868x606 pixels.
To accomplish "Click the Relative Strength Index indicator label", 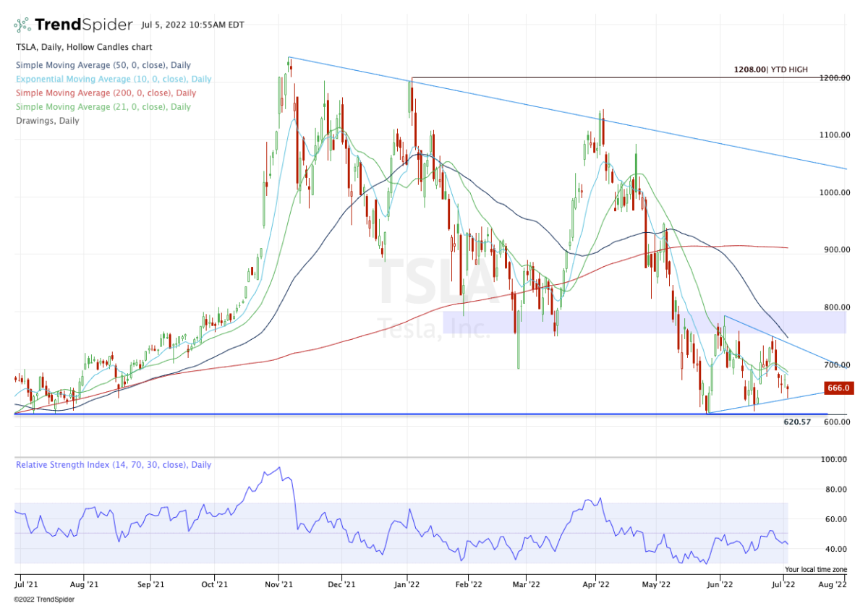I will (114, 464).
